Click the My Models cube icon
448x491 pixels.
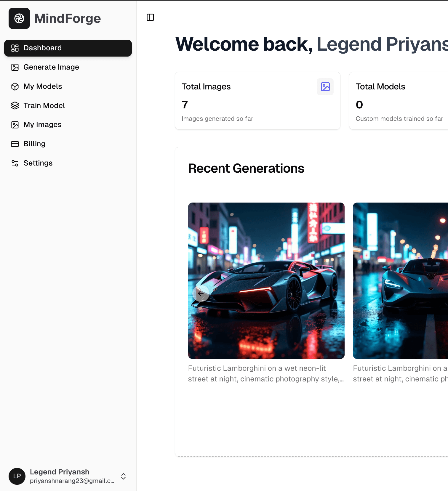(15, 86)
